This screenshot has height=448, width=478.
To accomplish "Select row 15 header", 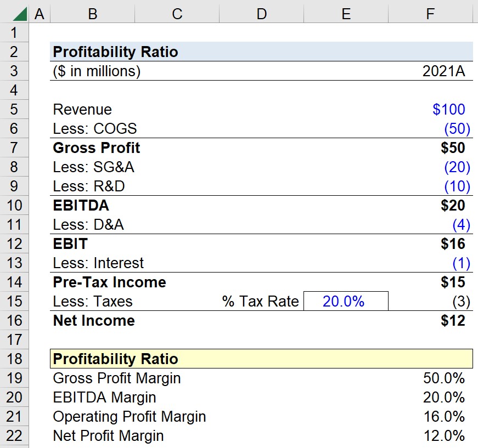I will click(14, 301).
